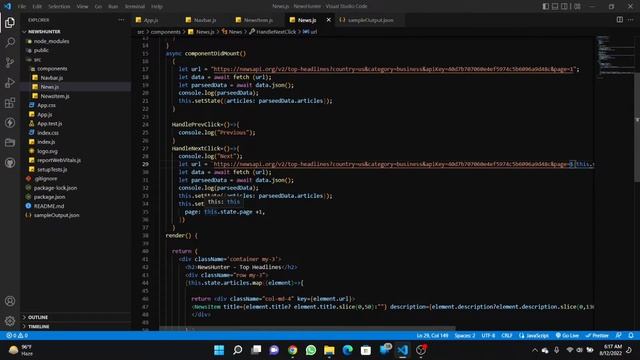Click the UTF-8 encoding selector
The height and width of the screenshot is (360, 640).
click(x=488, y=336)
